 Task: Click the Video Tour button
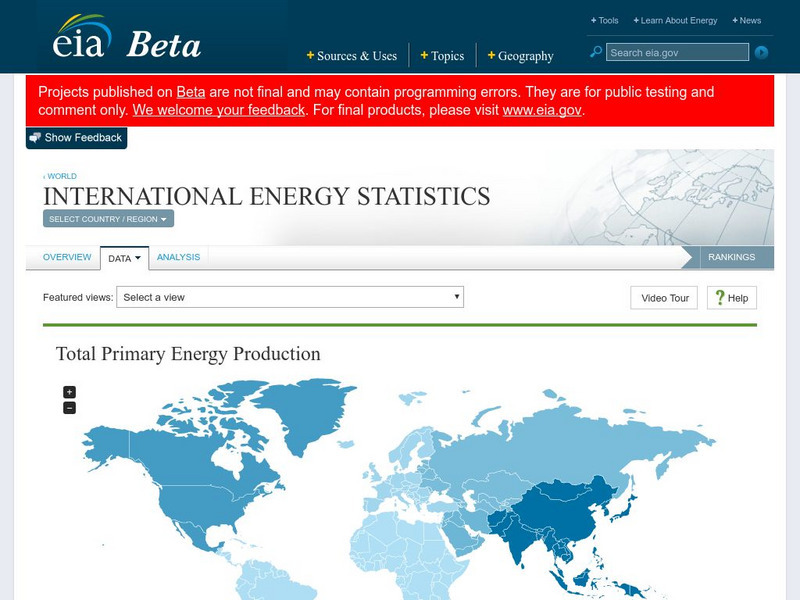pyautogui.click(x=663, y=297)
